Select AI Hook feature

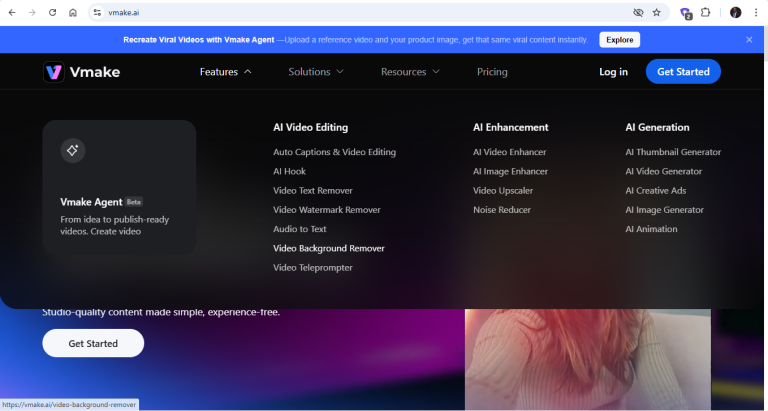[289, 171]
